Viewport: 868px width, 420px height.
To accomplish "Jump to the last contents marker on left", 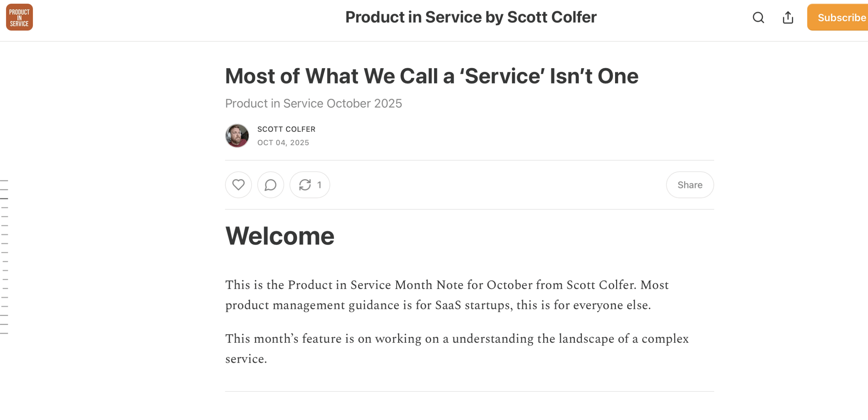I will click(4, 333).
